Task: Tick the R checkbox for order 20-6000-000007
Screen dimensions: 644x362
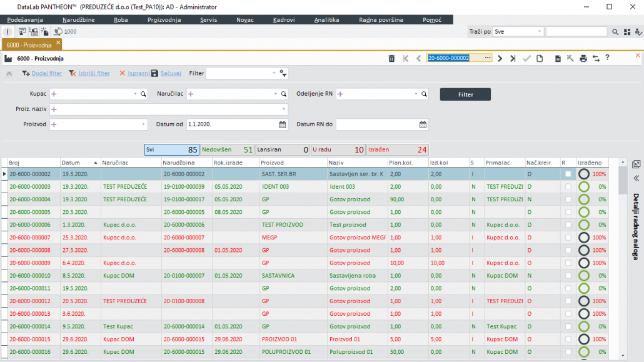Action: [568, 238]
